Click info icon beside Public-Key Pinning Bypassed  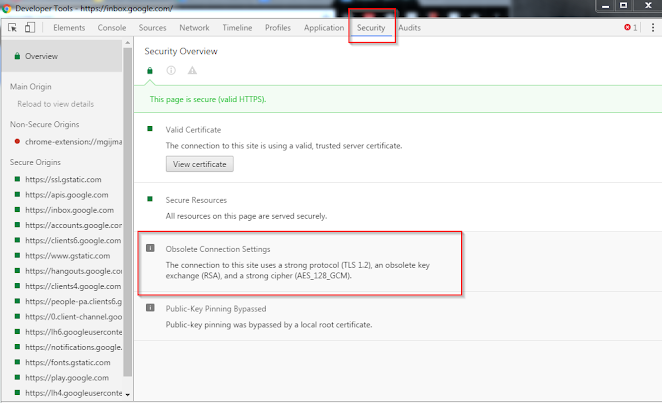coord(150,308)
